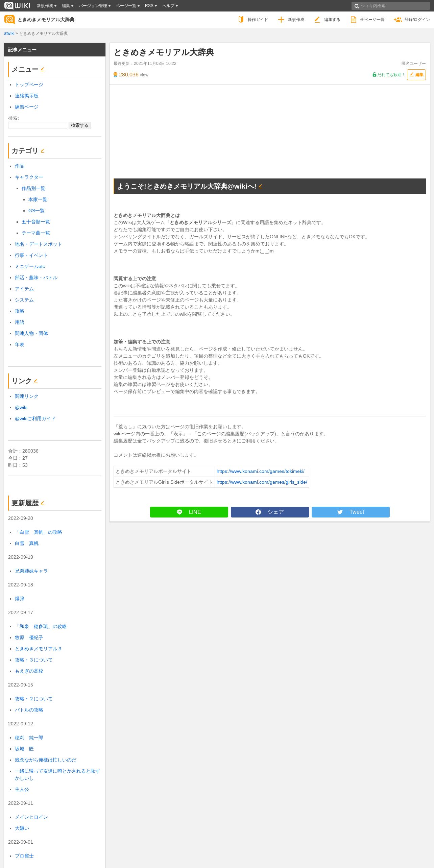
Task: Open 部活・趣味・バトル category
Action: coord(36,278)
